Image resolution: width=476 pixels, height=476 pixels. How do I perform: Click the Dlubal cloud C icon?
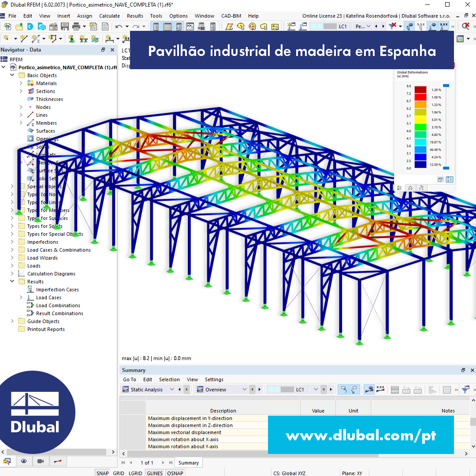pyautogui.click(x=30, y=27)
